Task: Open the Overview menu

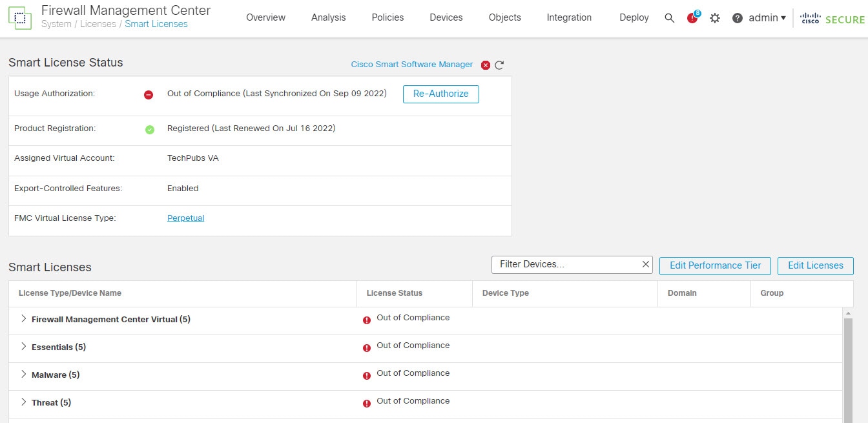Action: click(x=265, y=17)
